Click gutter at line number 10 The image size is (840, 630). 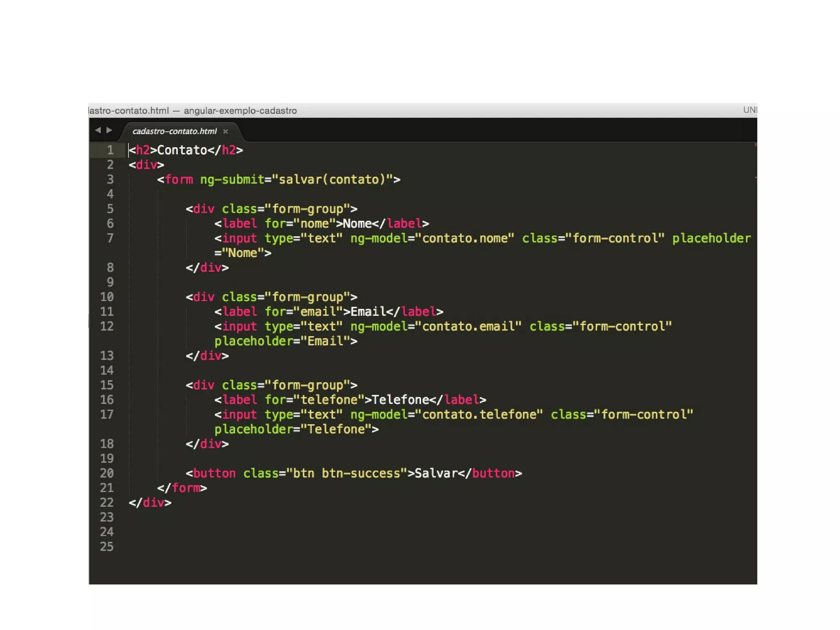click(107, 297)
